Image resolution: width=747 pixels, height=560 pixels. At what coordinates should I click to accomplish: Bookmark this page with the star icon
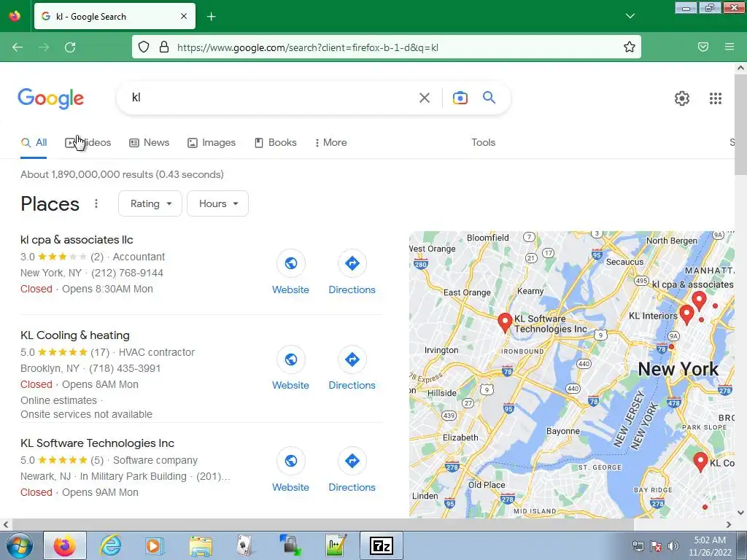(630, 47)
